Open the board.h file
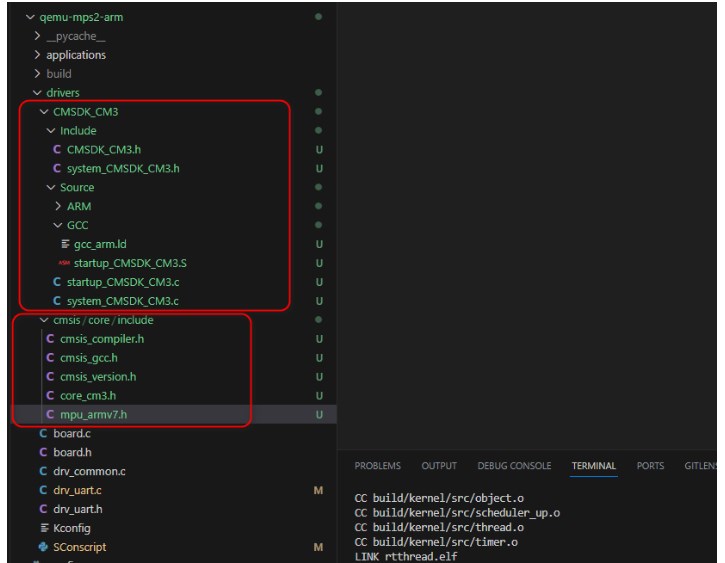The width and height of the screenshot is (725, 563). click(x=72, y=453)
